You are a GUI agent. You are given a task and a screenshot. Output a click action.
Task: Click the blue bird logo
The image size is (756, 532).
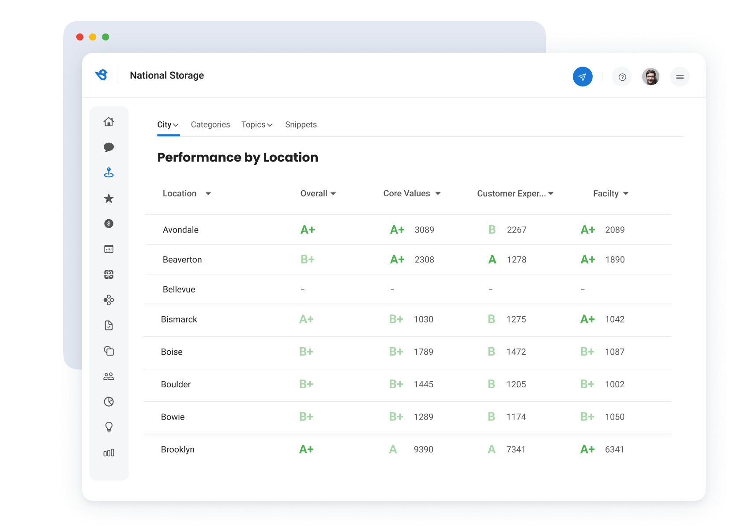click(x=102, y=75)
